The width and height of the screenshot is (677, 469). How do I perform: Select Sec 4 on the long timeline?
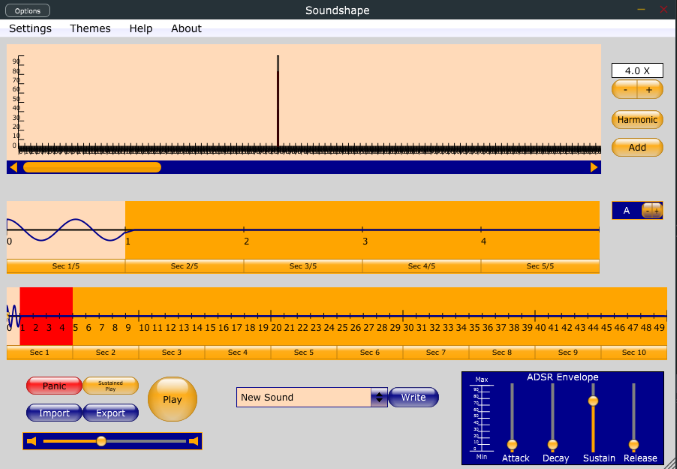point(237,352)
